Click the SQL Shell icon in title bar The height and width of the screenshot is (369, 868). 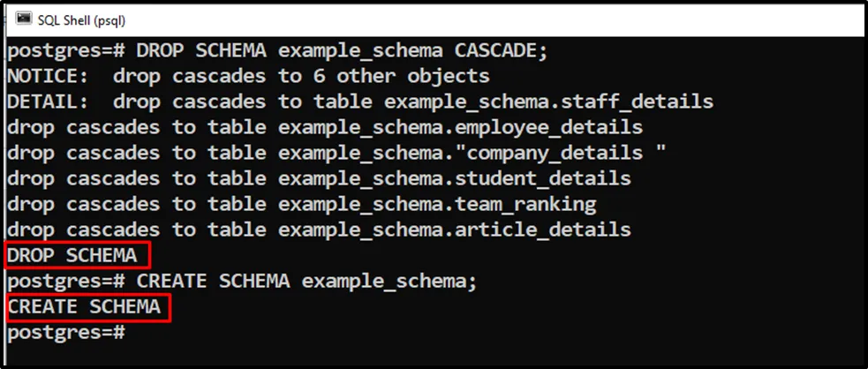[x=24, y=18]
